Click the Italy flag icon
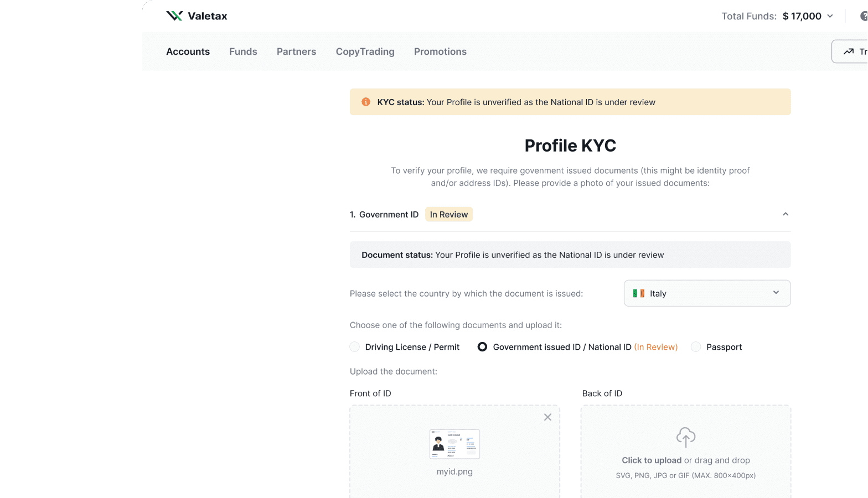The width and height of the screenshot is (868, 498). click(639, 293)
